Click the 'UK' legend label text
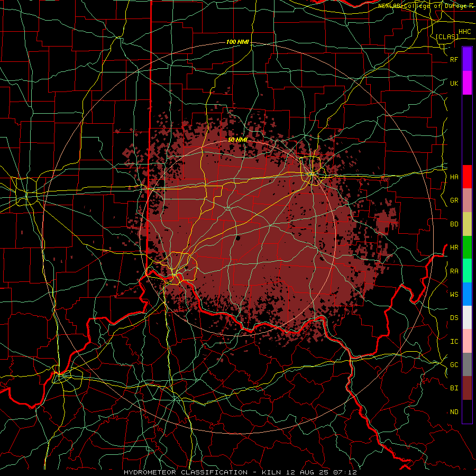The image size is (476, 476). (x=454, y=83)
